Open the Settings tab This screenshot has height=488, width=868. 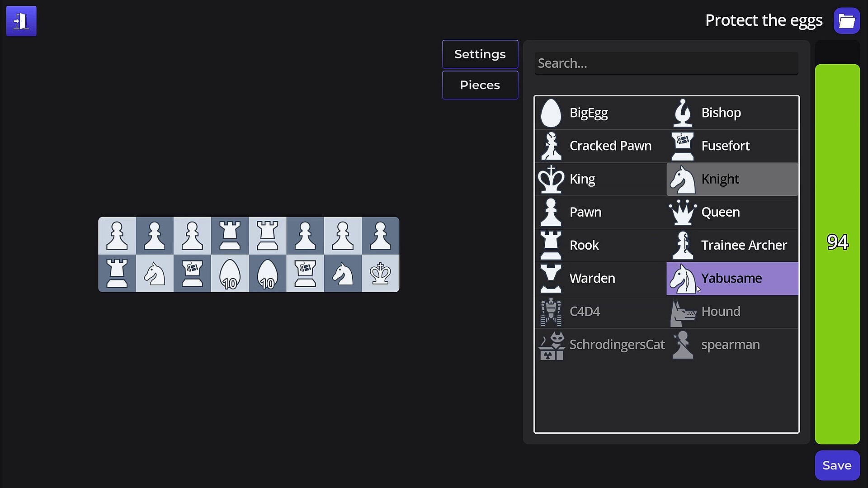click(480, 54)
